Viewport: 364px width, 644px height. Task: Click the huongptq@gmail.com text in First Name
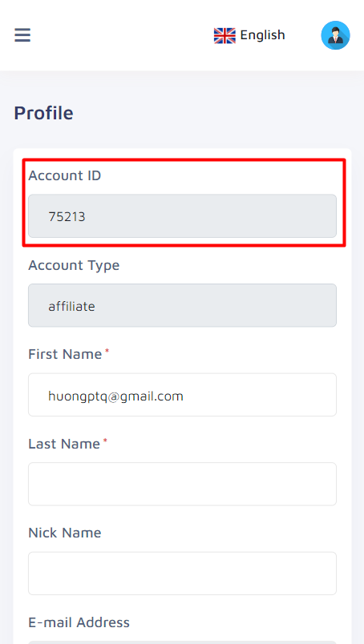115,396
